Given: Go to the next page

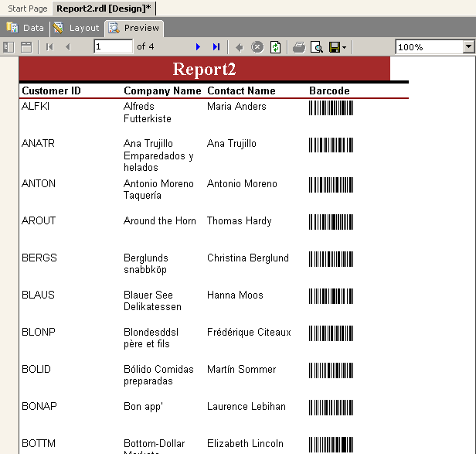Looking at the screenshot, I should 198,47.
